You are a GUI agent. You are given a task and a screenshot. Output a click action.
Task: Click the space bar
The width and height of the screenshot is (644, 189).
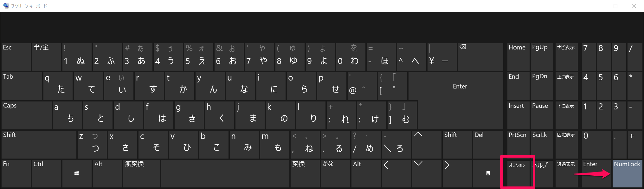click(x=225, y=173)
